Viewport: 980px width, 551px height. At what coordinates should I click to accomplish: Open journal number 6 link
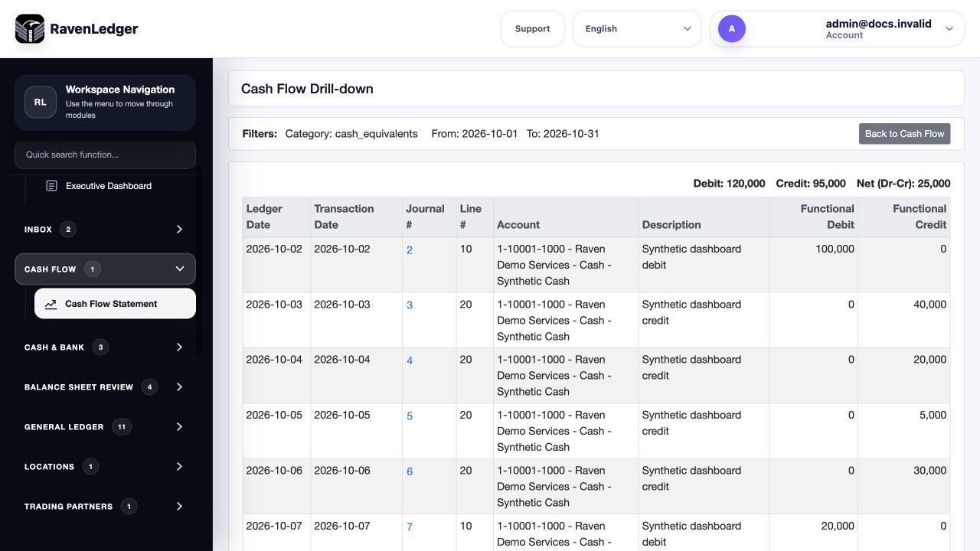pos(410,471)
